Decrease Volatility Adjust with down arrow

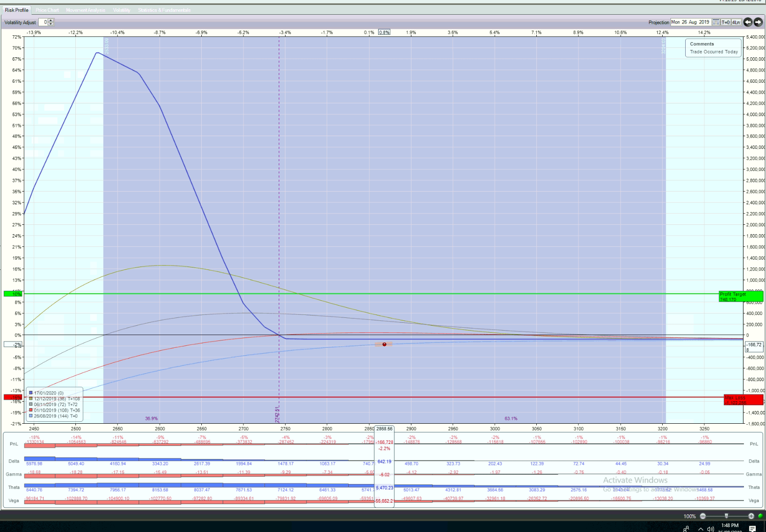click(51, 24)
